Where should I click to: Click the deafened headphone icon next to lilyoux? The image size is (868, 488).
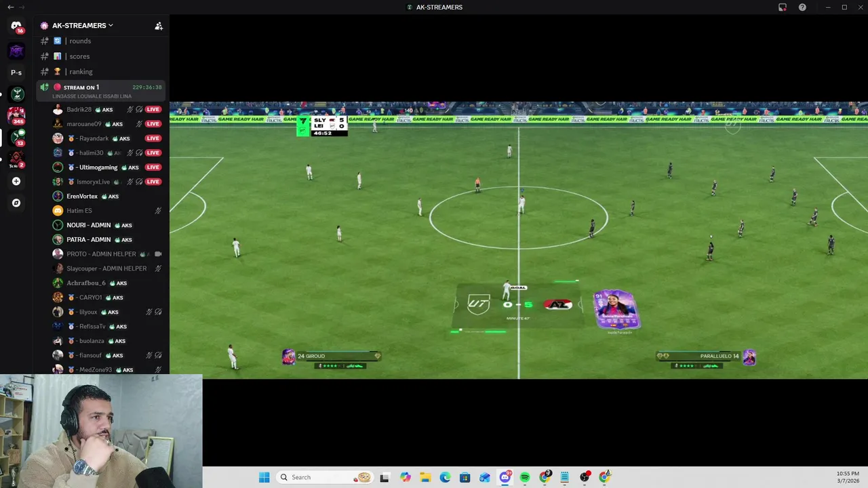coord(158,312)
